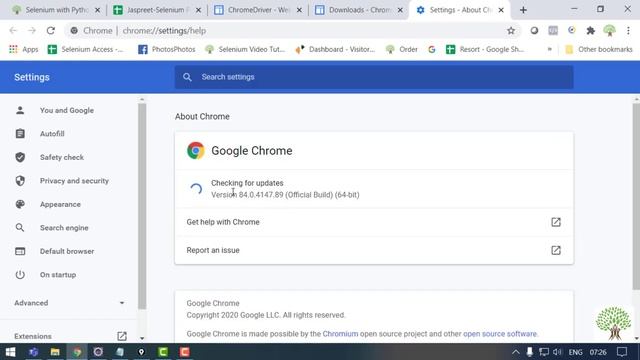Switch to the ChromeDriver WebDriver tab
This screenshot has height=360, width=640.
(x=258, y=10)
